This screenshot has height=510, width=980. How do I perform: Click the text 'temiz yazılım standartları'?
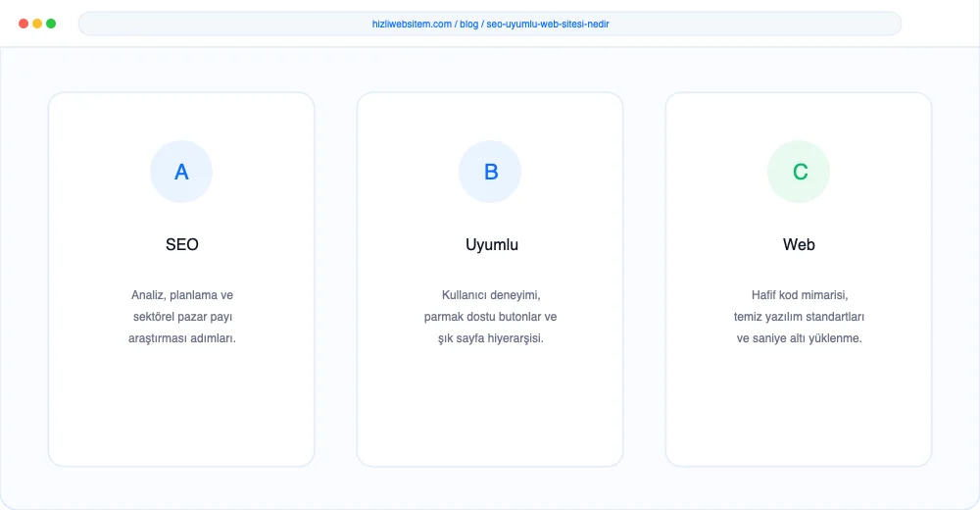pos(799,317)
